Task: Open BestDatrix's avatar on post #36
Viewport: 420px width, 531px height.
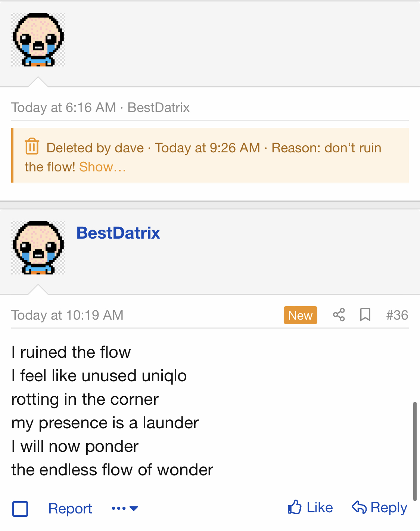Action: click(x=38, y=248)
